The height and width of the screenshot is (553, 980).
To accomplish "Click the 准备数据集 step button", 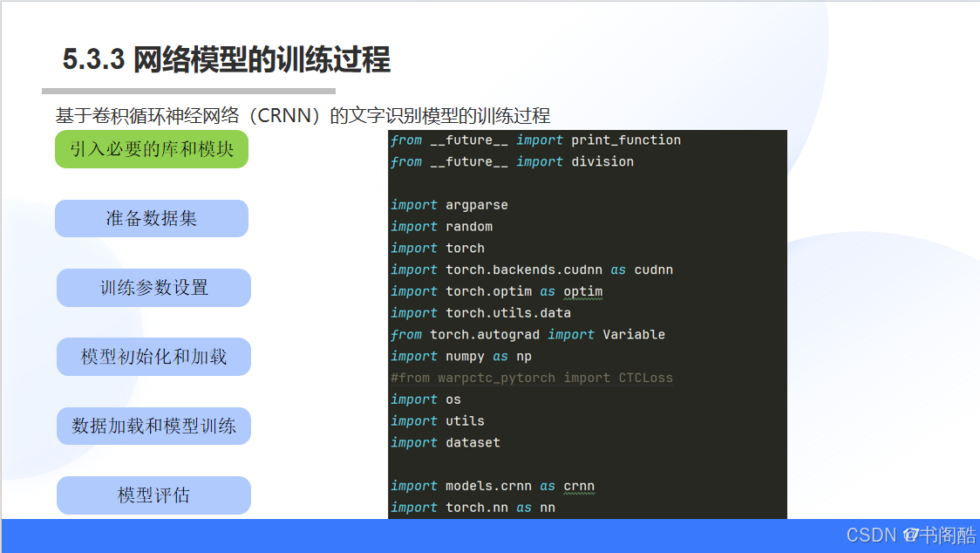I will click(152, 218).
